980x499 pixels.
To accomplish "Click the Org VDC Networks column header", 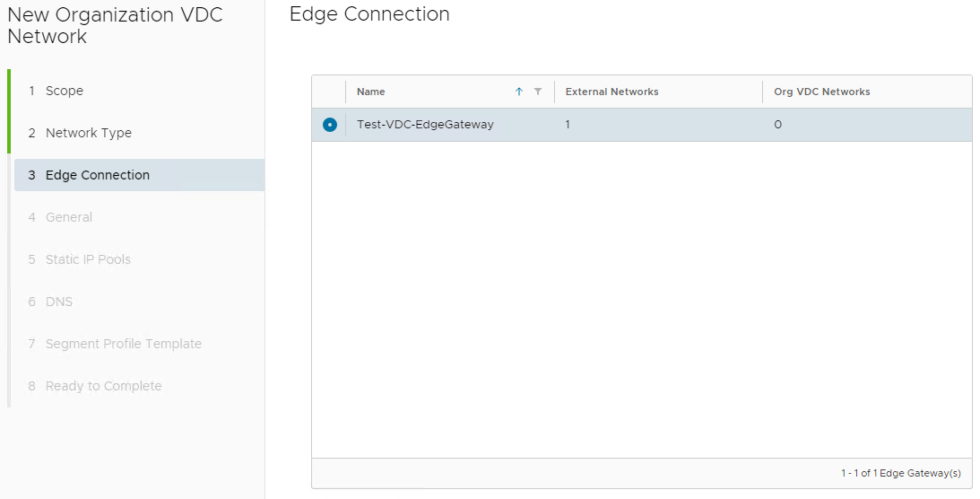I will point(822,92).
